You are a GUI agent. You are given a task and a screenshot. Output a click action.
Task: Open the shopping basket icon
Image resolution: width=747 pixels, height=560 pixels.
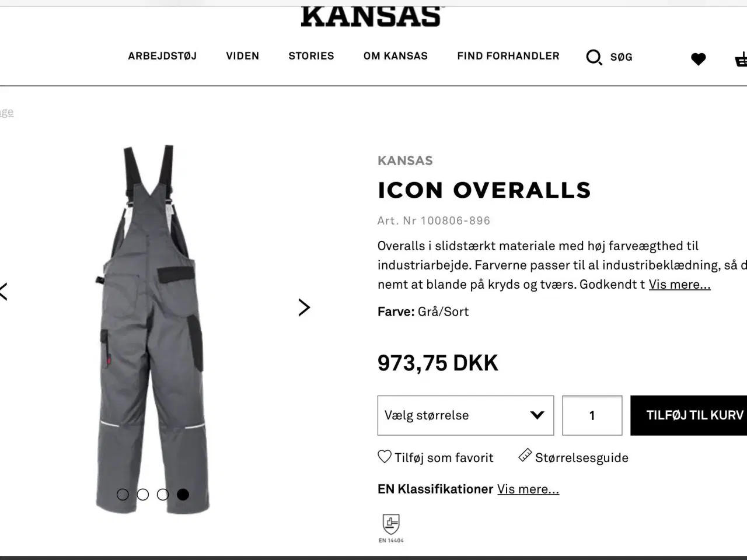(741, 59)
